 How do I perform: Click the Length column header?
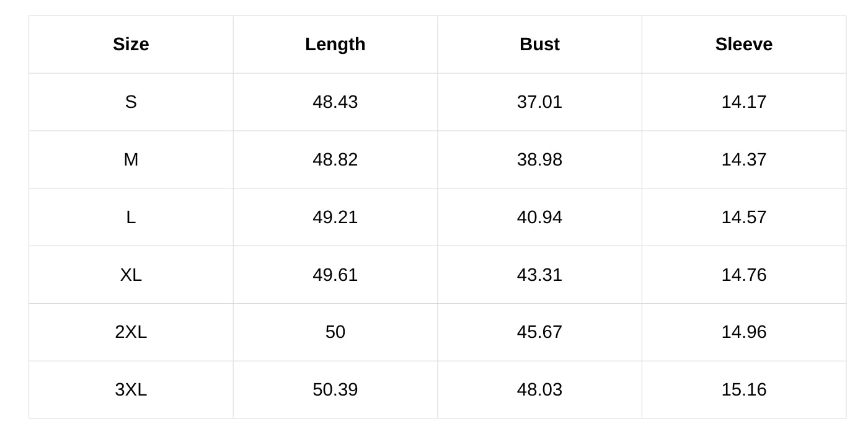pyautogui.click(x=335, y=45)
